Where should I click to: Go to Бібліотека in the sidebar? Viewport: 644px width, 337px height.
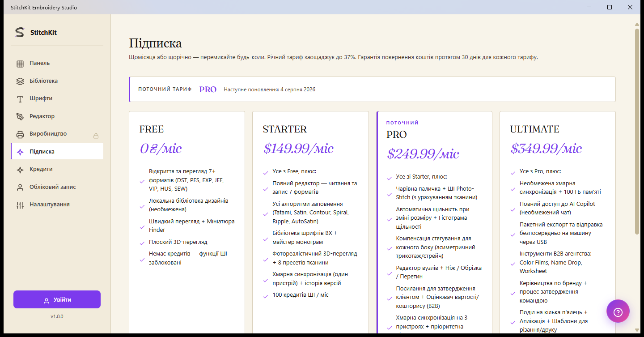coord(57,81)
